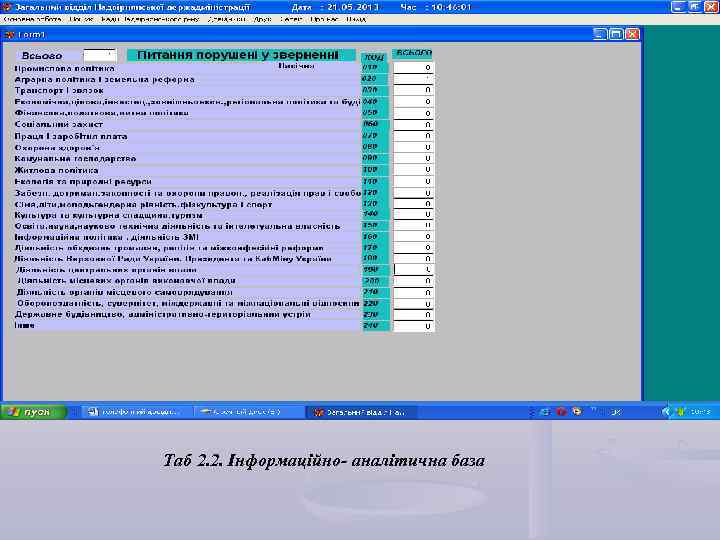Image resolution: width=720 pixels, height=540 pixels.
Task: Click the main application title bar icon
Action: point(6,7)
